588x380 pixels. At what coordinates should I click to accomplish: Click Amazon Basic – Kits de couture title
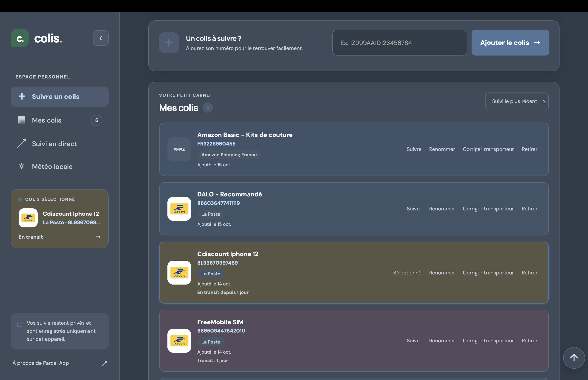point(245,135)
